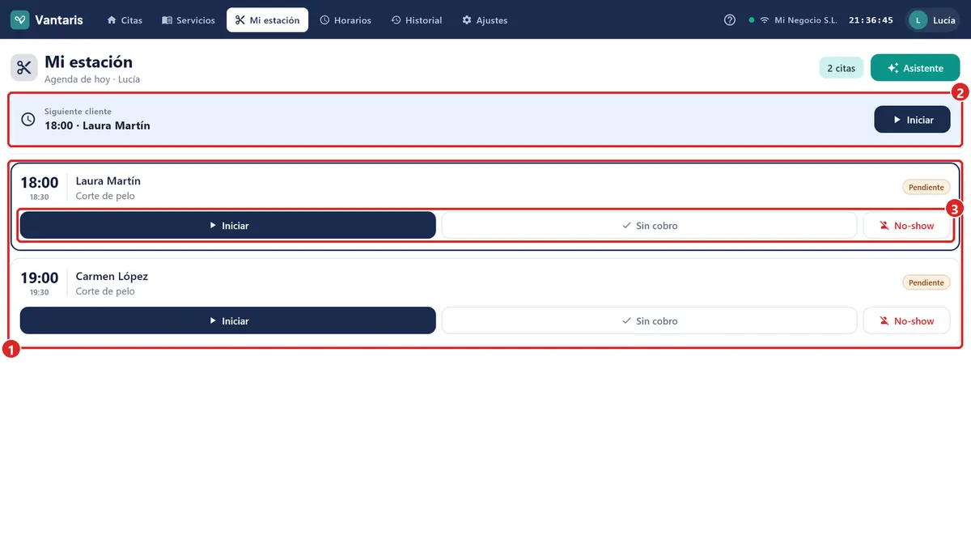The image size is (971, 560).
Task: Click the 21:36:45 clock display
Action: (871, 20)
